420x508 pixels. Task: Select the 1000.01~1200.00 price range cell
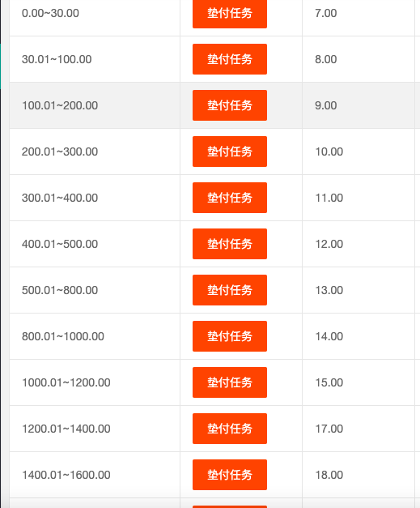point(95,382)
